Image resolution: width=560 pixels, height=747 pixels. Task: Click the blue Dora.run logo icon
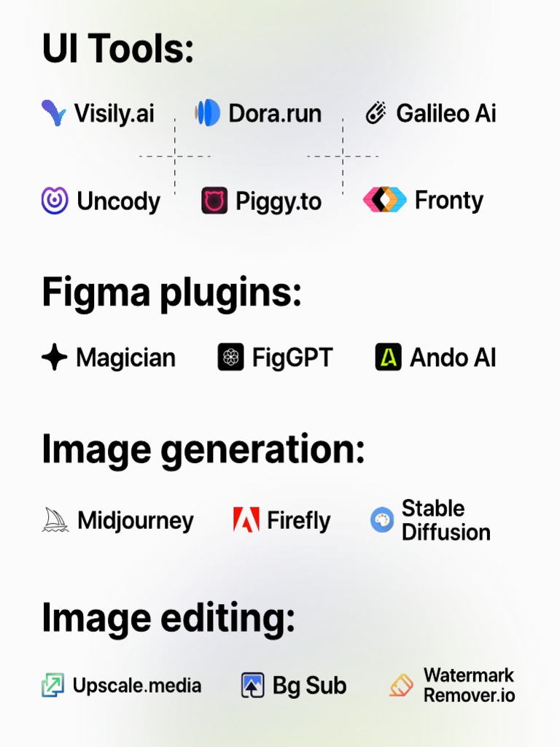[208, 113]
